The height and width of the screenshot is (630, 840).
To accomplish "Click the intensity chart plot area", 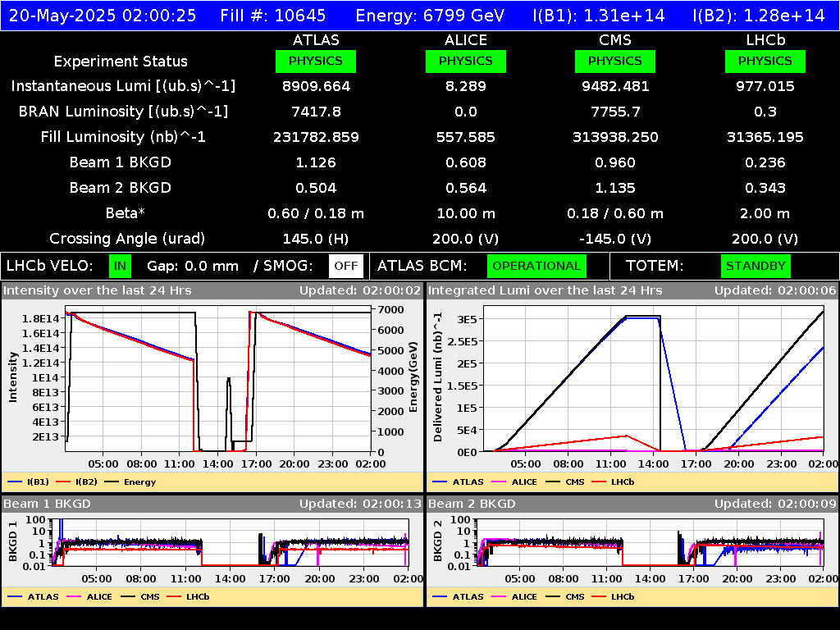I will tap(218, 379).
